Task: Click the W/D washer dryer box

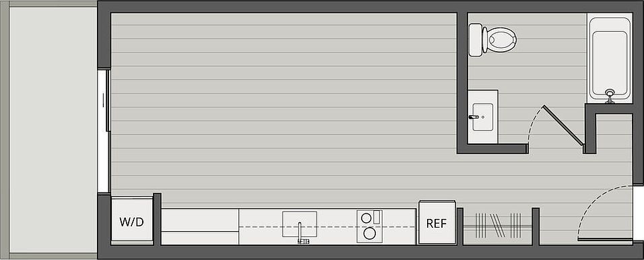Action: coord(132,222)
